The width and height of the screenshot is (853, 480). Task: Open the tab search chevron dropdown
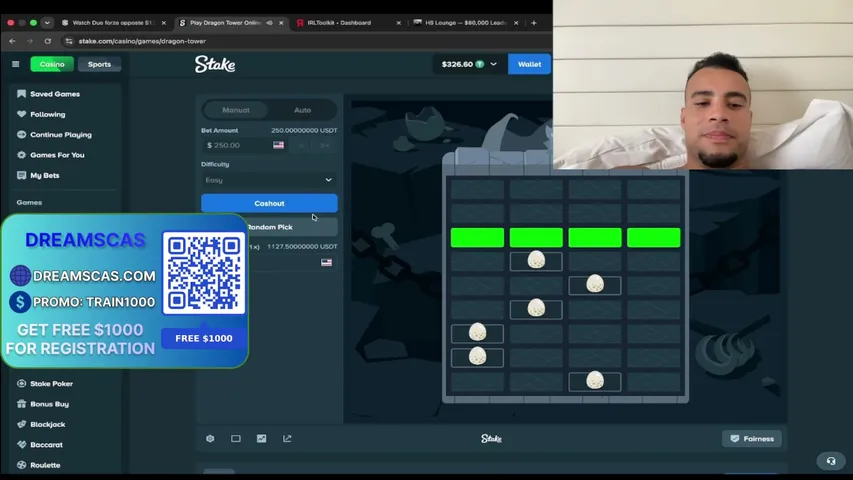pos(47,23)
